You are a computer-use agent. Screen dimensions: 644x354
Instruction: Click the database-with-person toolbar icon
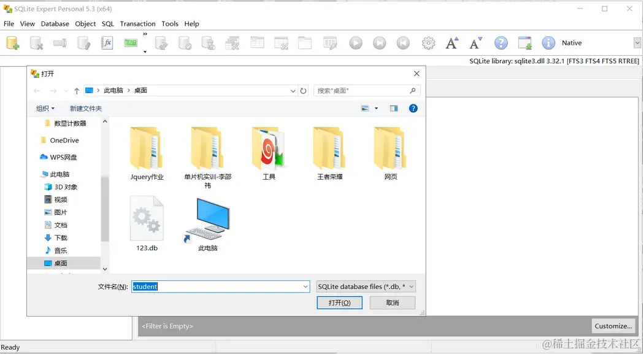pyautogui.click(x=209, y=43)
